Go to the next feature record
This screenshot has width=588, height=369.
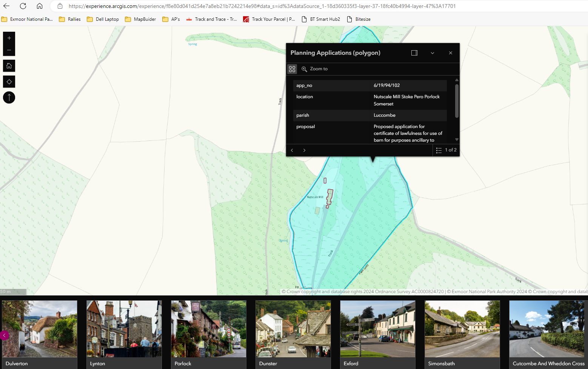point(304,150)
